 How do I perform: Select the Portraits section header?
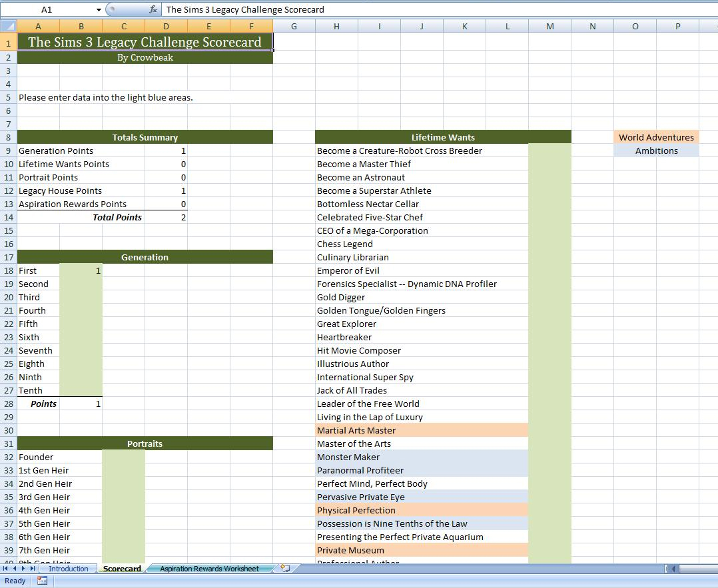click(x=145, y=443)
